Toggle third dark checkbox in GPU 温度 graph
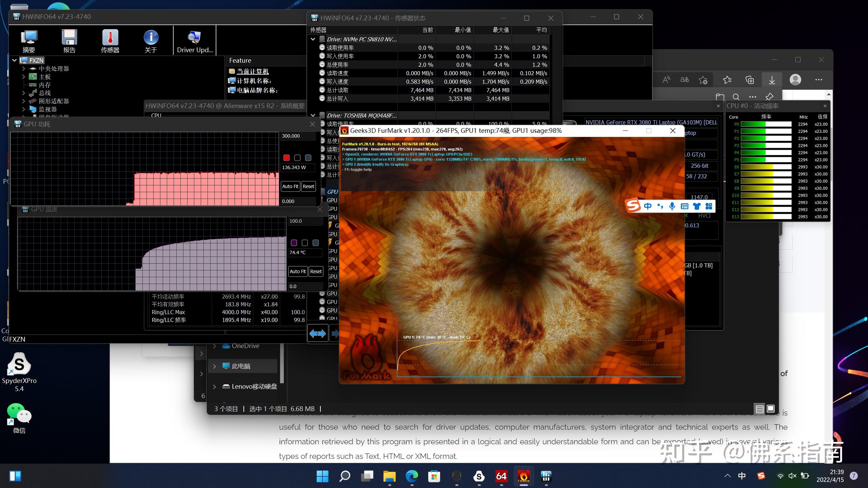This screenshot has height=488, width=868. [x=316, y=243]
